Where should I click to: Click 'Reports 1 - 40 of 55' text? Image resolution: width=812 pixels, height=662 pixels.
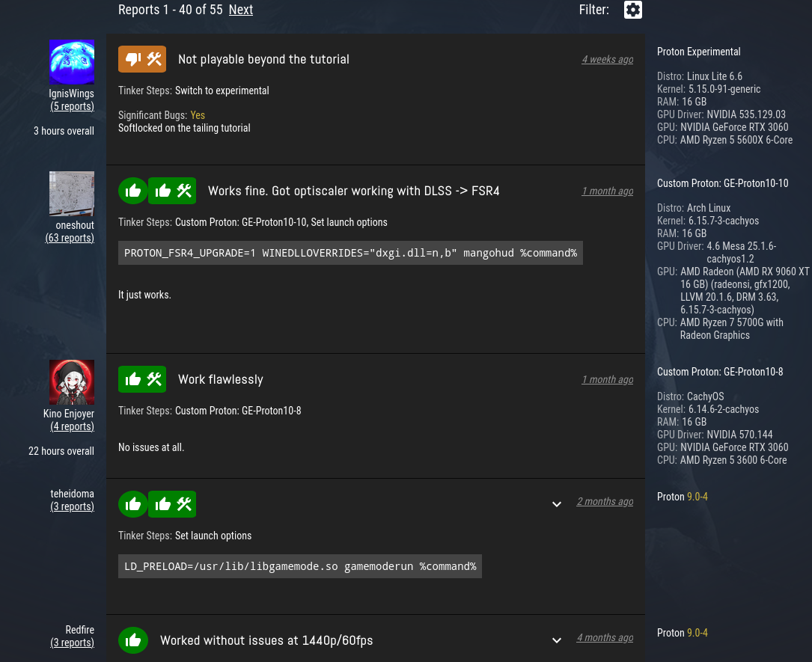171,10
